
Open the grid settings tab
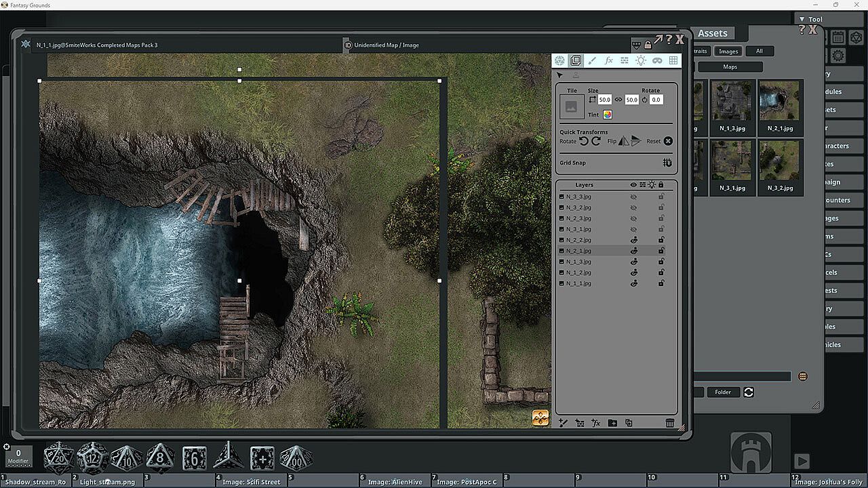coord(673,61)
